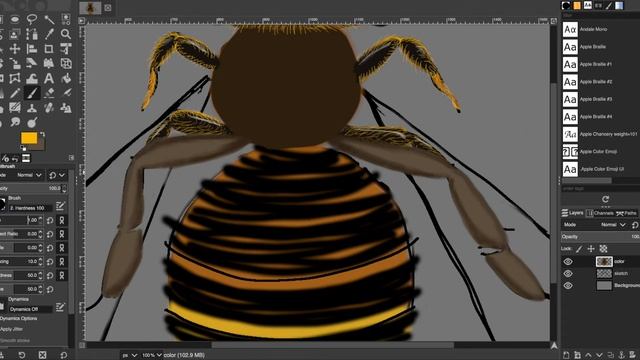Duplicate the selected layer

611,355
